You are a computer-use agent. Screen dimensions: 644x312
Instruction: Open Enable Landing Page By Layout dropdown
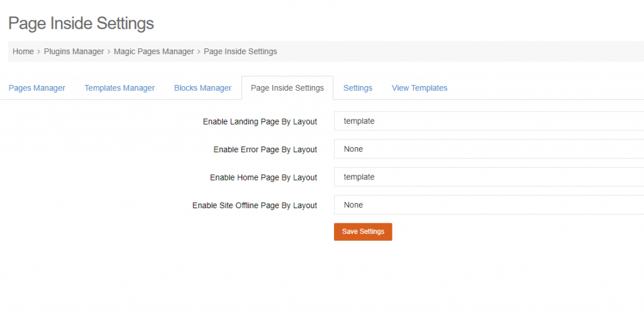489,121
